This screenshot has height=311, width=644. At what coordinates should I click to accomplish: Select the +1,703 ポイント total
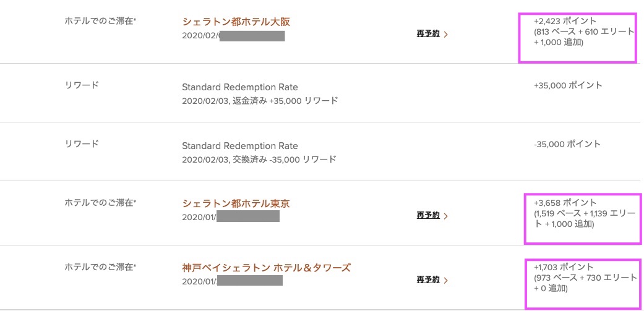point(565,267)
